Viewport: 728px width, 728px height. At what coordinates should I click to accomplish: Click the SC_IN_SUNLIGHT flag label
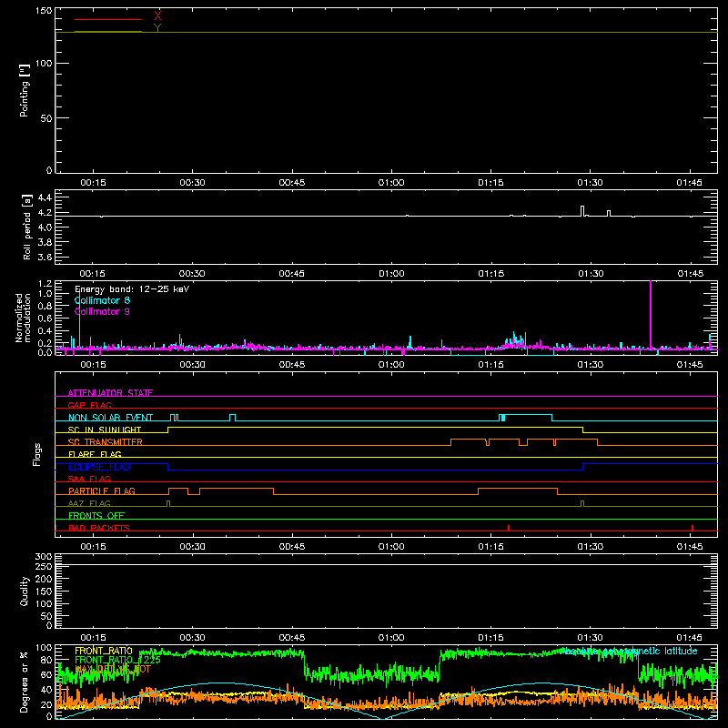coord(105,430)
